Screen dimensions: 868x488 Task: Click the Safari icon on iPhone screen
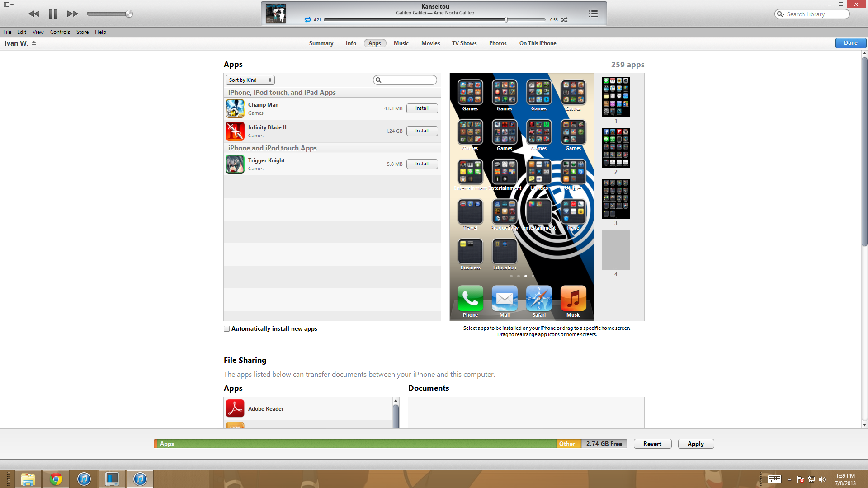(x=539, y=299)
